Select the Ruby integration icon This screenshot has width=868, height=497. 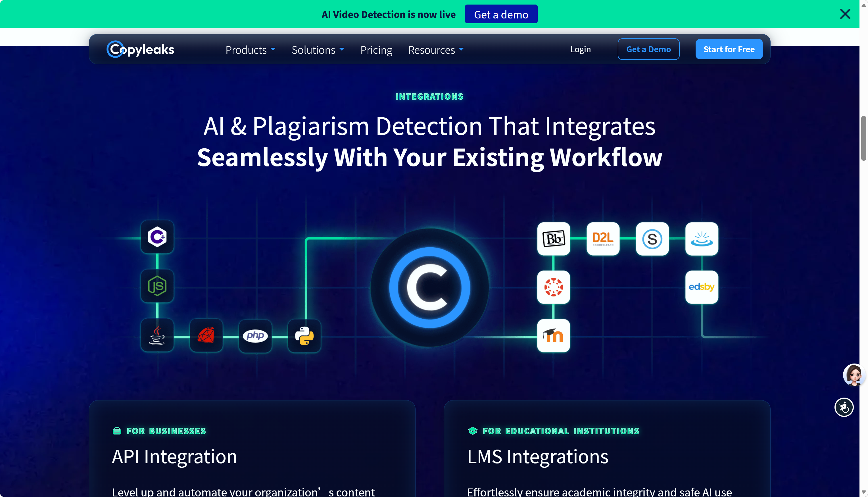(x=206, y=335)
